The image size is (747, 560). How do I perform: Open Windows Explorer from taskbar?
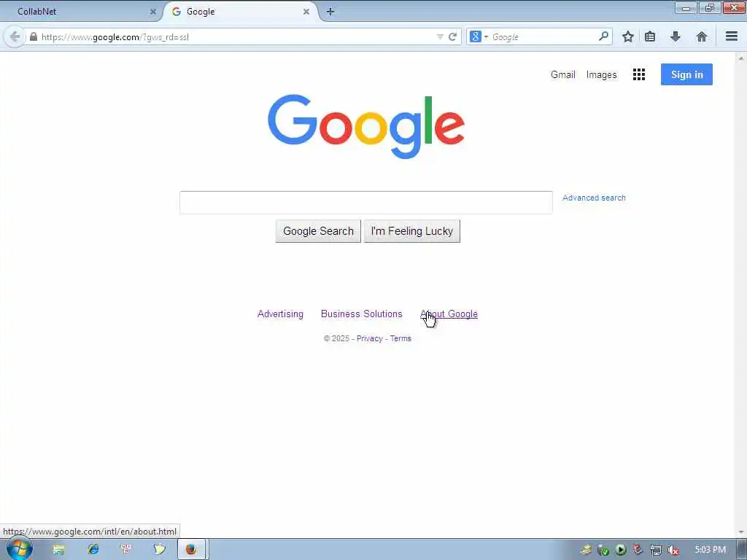pyautogui.click(x=58, y=550)
